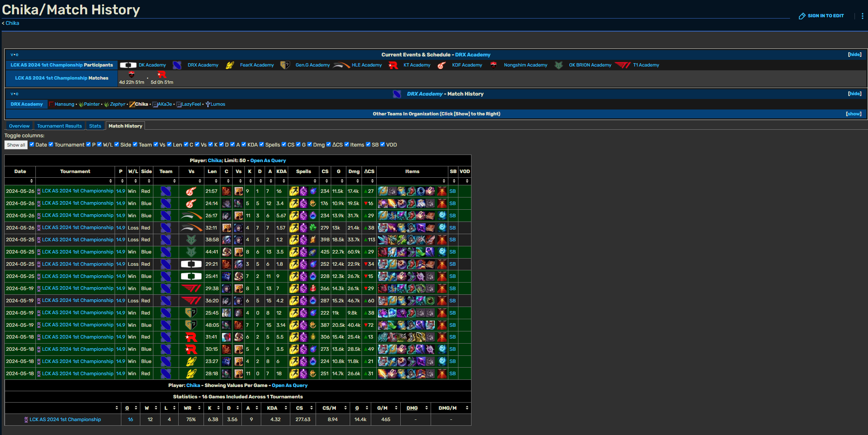Screen dimensions: 868x435
Task: Hide the Current Events & Schedule box
Action: pos(855,55)
